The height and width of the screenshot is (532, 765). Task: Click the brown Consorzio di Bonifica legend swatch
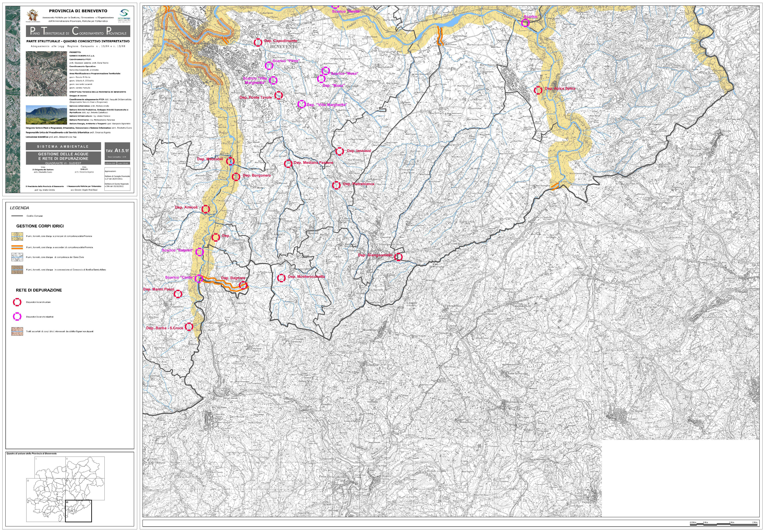(x=17, y=270)
